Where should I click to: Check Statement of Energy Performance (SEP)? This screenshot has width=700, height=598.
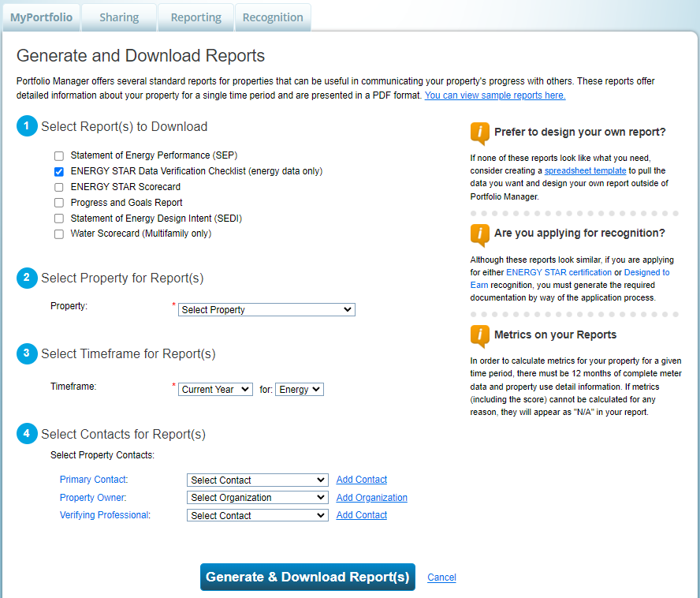(x=59, y=155)
